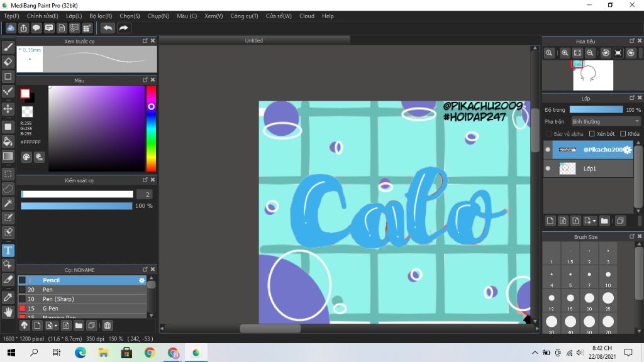
Task: Click the cloud save icon in toolbar
Action: tap(11, 28)
